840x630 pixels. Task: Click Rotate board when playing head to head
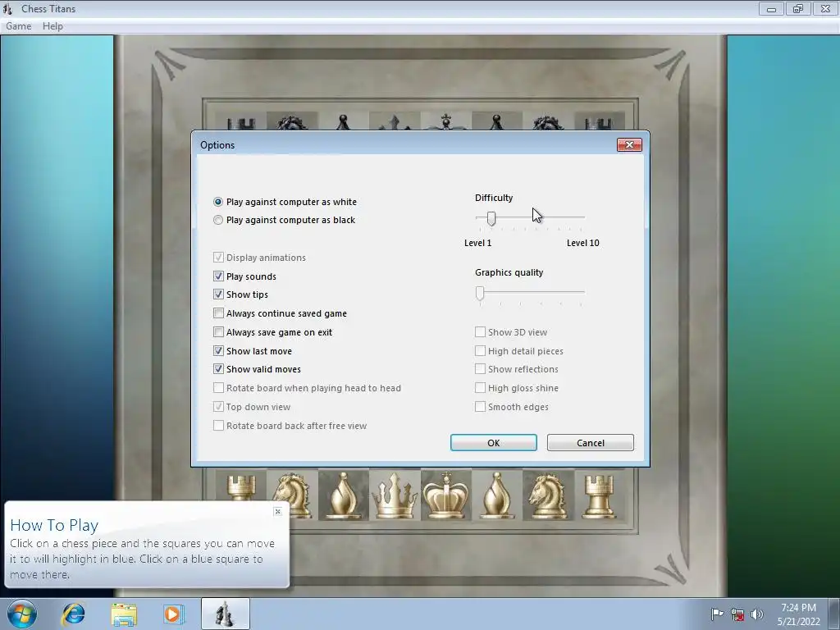[x=218, y=388]
